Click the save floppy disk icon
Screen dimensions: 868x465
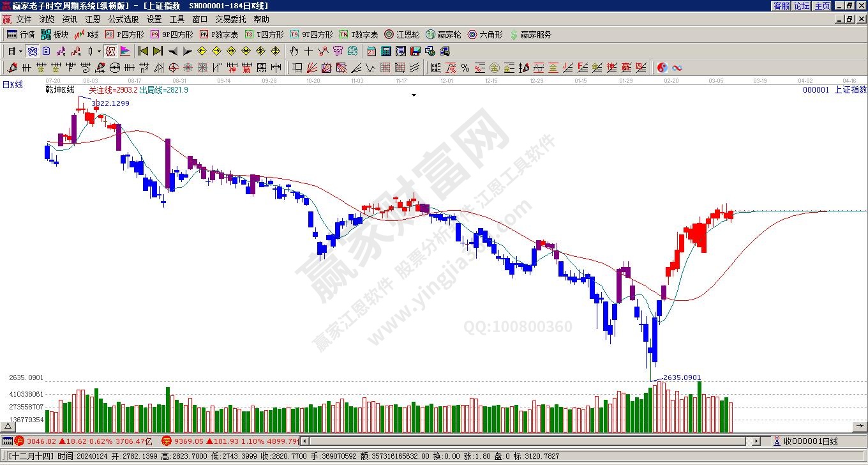[x=415, y=51]
